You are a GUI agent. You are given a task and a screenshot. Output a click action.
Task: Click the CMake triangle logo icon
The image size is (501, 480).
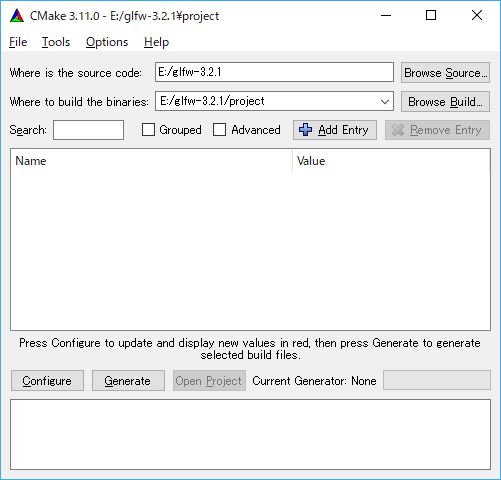(x=17, y=16)
